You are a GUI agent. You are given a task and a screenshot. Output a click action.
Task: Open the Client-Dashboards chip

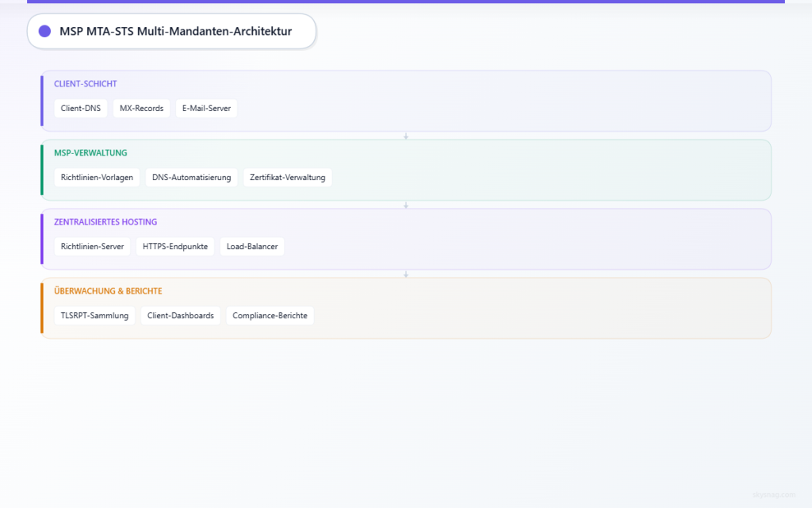click(x=180, y=315)
